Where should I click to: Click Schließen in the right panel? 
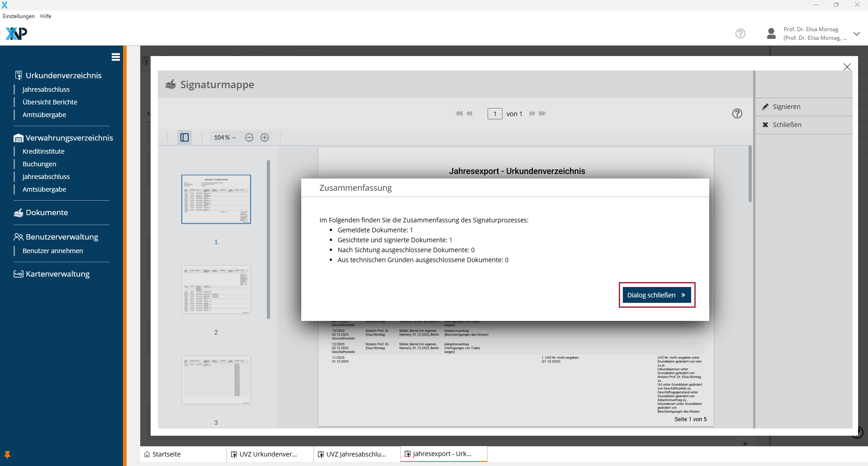click(x=787, y=125)
